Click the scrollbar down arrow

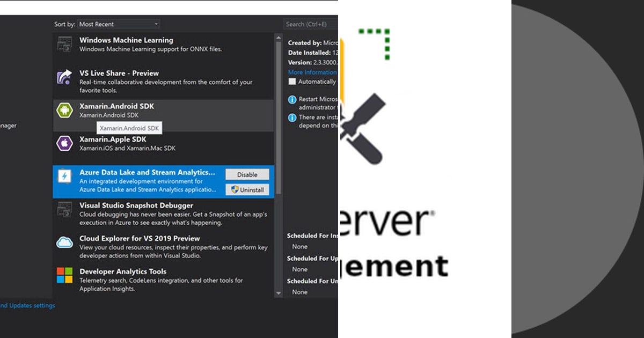pyautogui.click(x=279, y=293)
